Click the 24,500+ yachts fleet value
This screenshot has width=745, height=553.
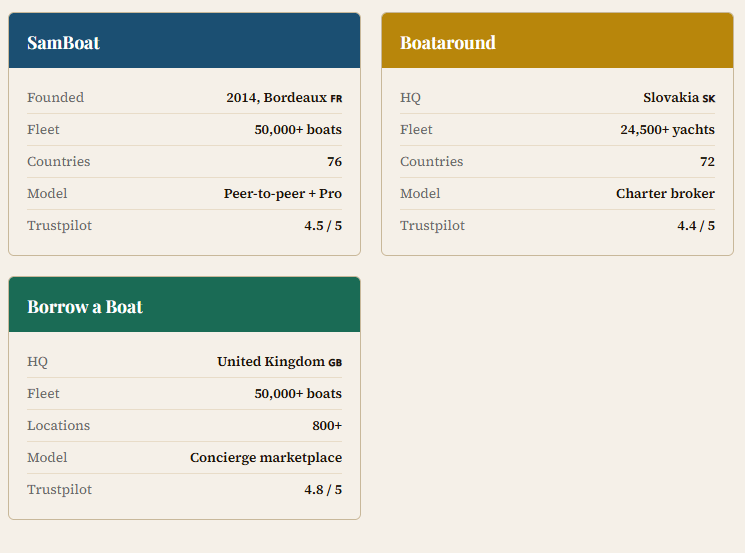pos(667,130)
